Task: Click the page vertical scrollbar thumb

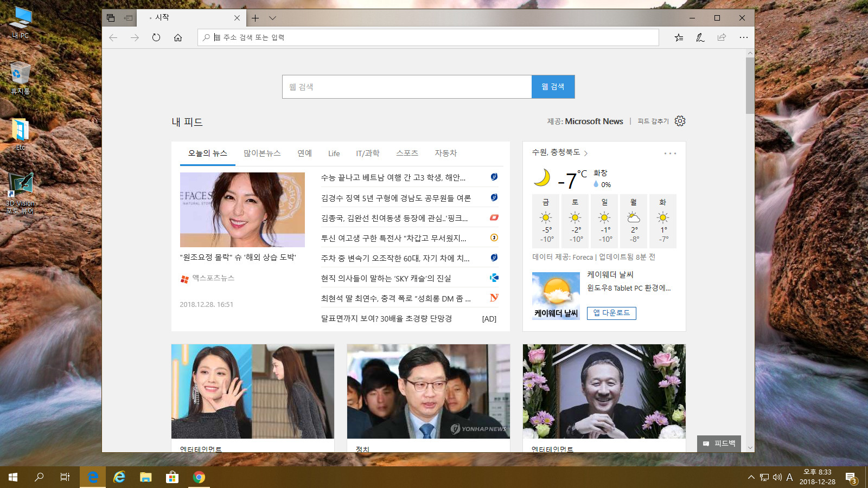Action: (750, 85)
